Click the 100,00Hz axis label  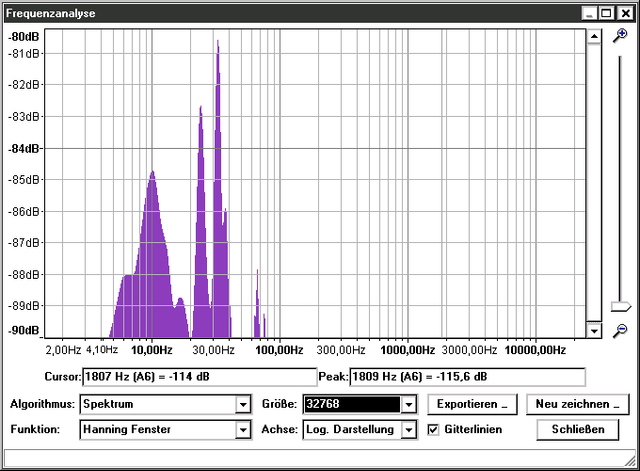click(x=279, y=350)
